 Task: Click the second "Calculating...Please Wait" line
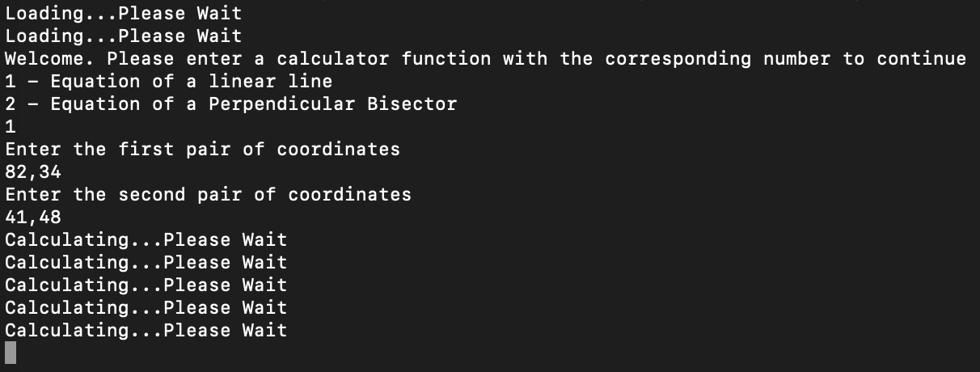[x=146, y=262]
